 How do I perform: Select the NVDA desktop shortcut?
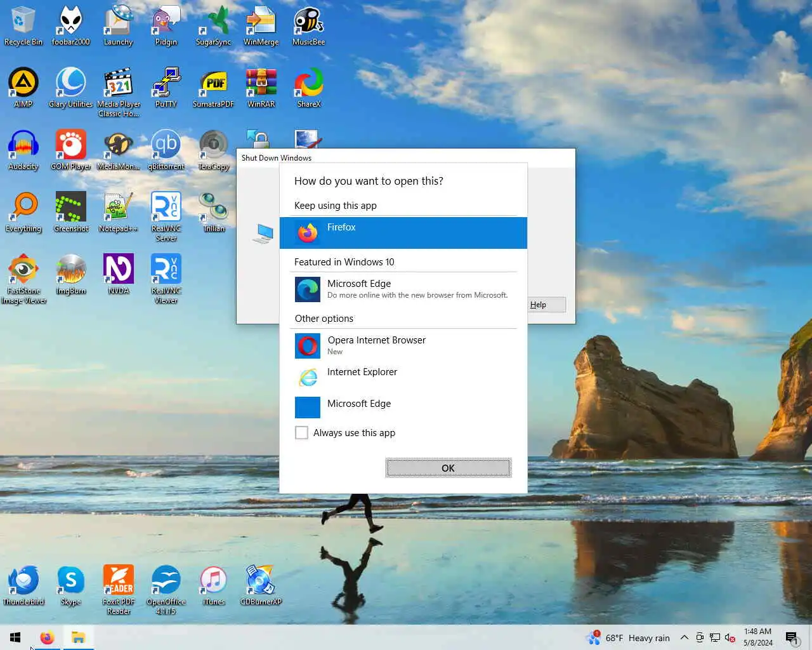[x=118, y=274]
